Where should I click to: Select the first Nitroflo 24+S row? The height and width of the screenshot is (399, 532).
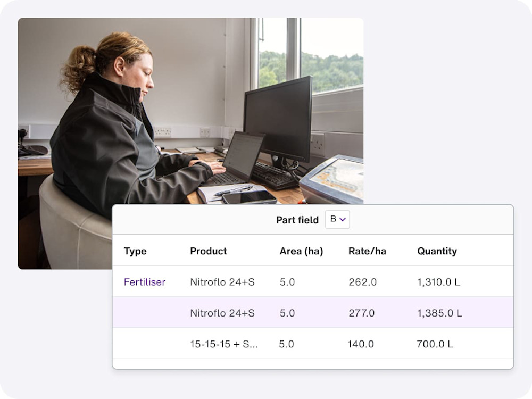coord(314,282)
